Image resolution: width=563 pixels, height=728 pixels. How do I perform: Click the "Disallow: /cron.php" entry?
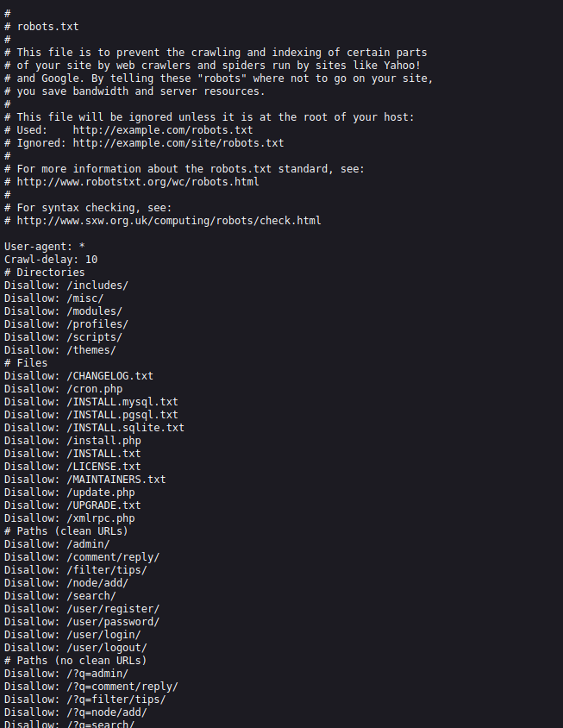pyautogui.click(x=63, y=389)
